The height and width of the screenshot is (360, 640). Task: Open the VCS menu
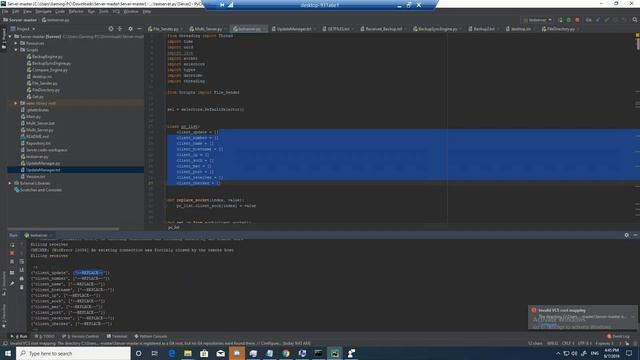point(116,11)
